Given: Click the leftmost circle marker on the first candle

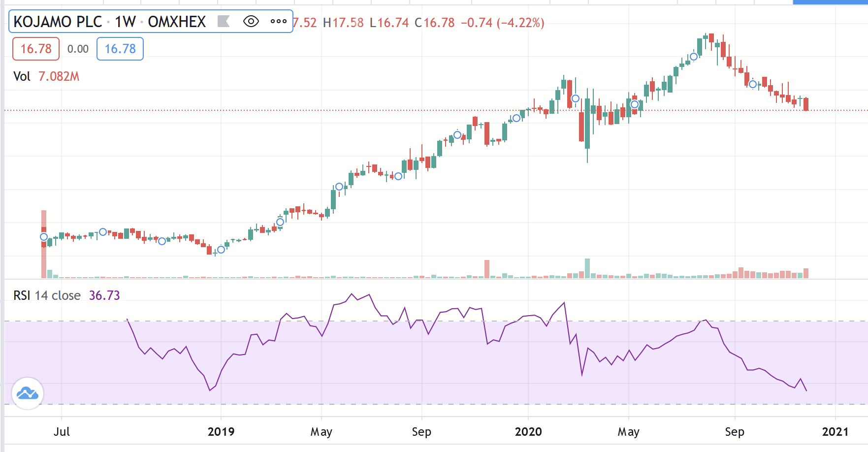Looking at the screenshot, I should click(x=44, y=237).
